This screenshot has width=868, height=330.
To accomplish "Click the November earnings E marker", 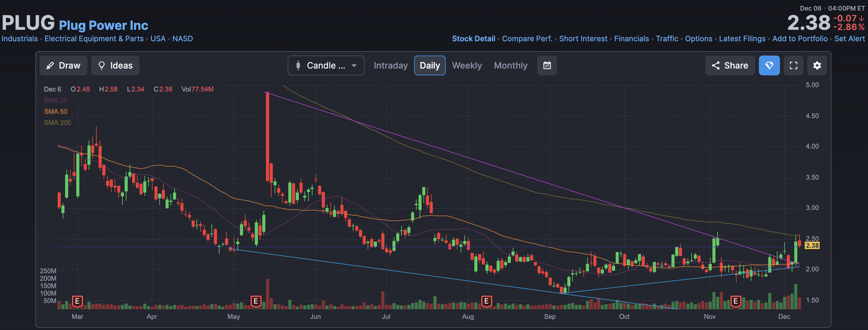I will 736,301.
